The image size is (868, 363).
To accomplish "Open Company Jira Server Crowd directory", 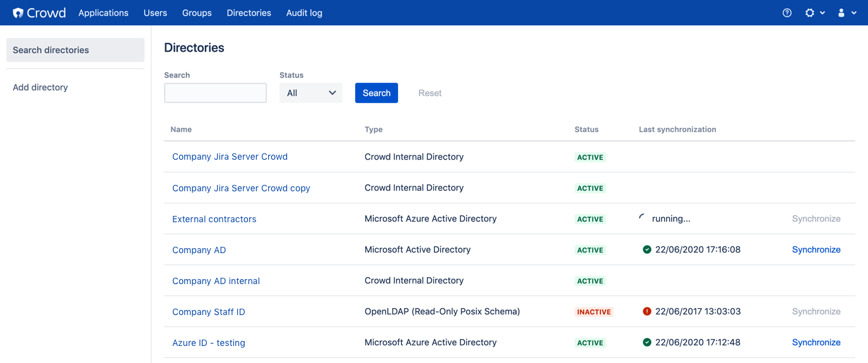I will click(x=230, y=157).
